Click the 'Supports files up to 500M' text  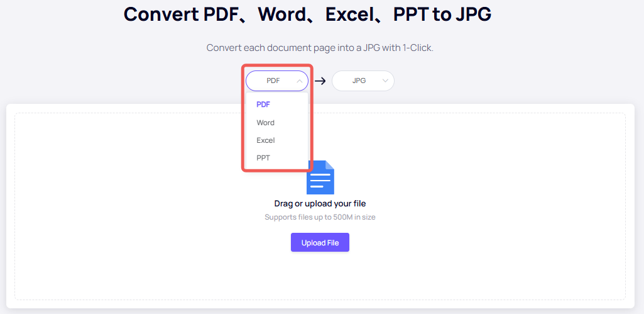(320, 217)
